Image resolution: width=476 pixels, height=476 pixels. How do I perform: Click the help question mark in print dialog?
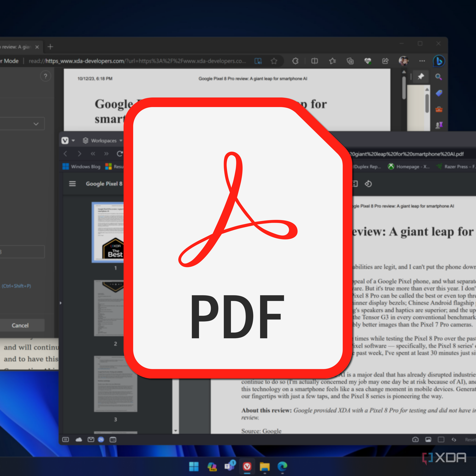(46, 76)
